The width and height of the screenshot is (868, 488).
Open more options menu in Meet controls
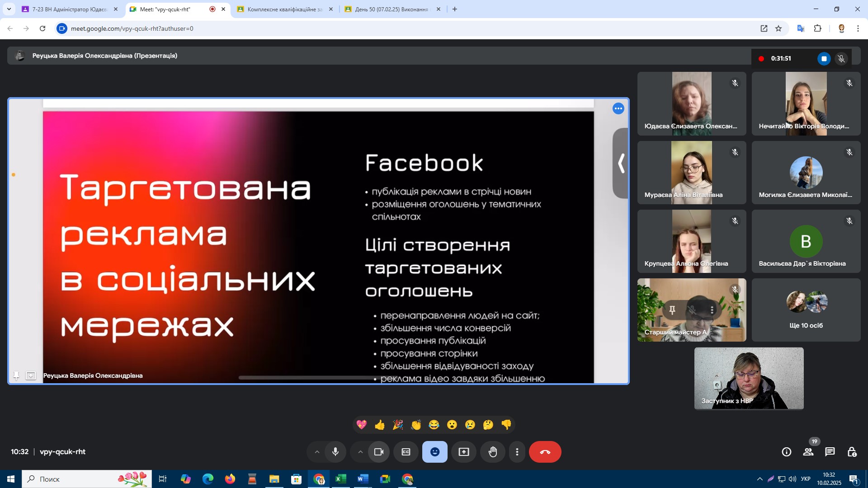click(517, 452)
